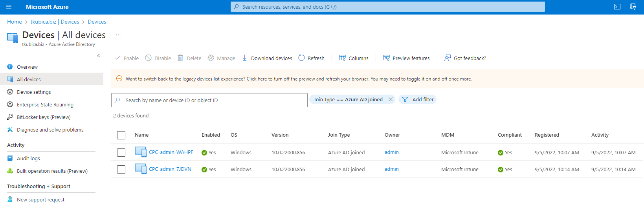Open the hamburger portal menu
Viewport: 644px width, 214px height.
[x=9, y=7]
